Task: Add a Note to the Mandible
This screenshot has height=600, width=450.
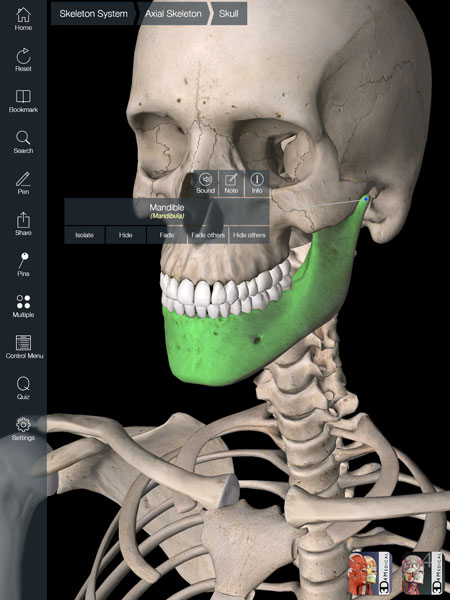Action: [x=231, y=184]
